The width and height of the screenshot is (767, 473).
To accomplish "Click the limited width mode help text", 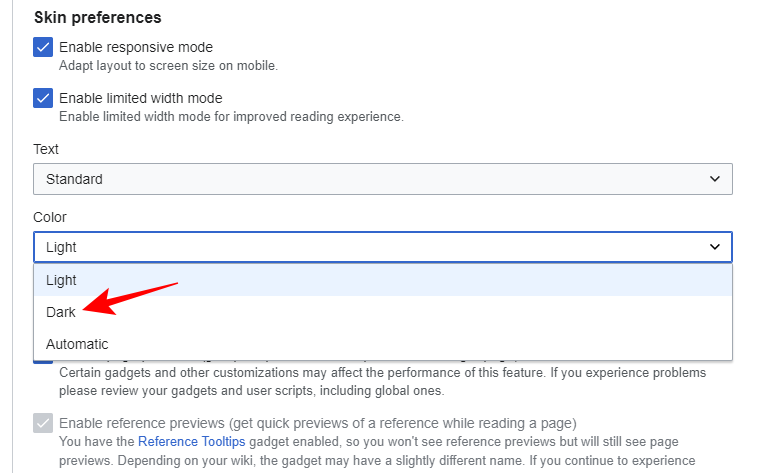I will (x=231, y=117).
